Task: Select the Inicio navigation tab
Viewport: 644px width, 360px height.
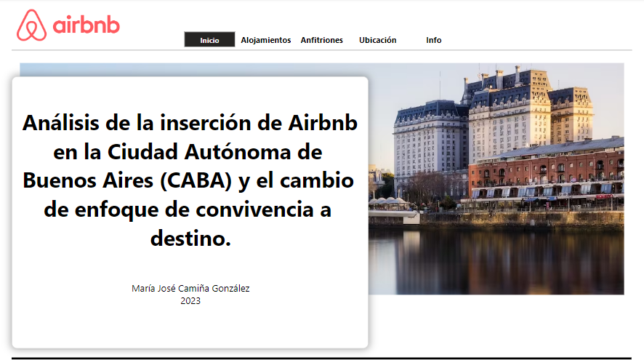Action: [x=209, y=39]
